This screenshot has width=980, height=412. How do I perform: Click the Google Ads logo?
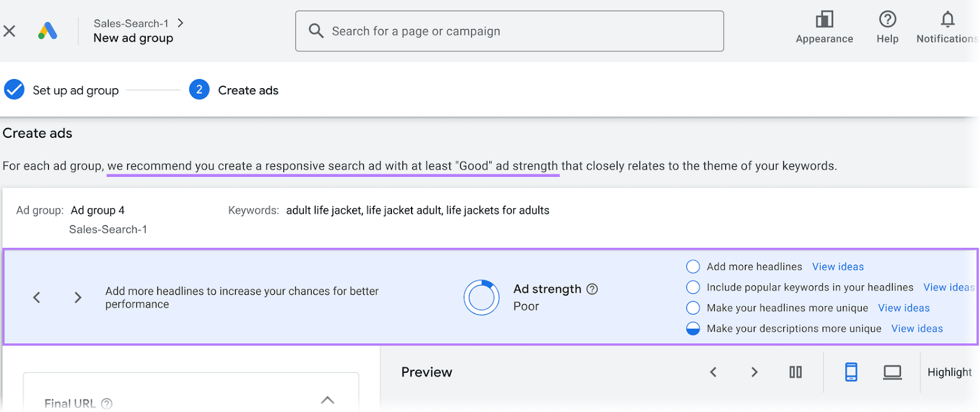48,31
